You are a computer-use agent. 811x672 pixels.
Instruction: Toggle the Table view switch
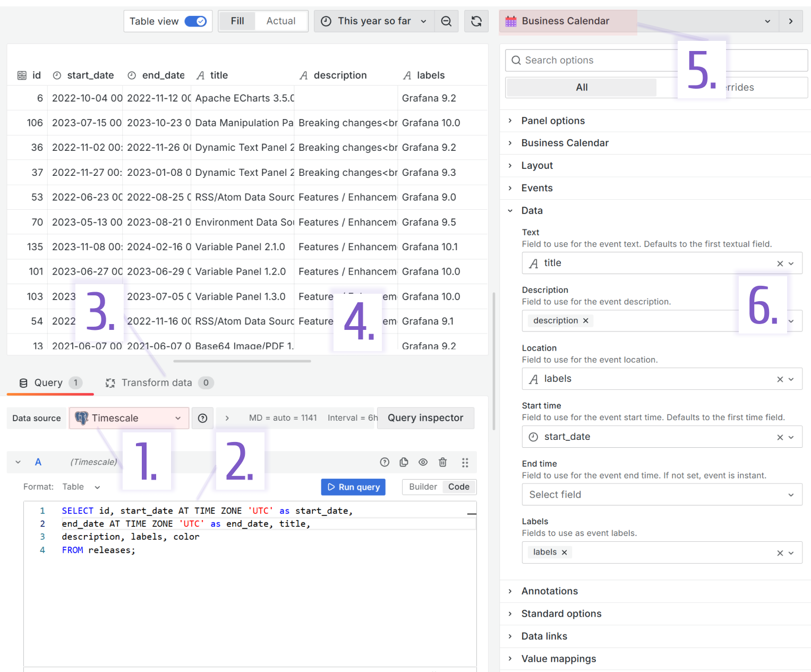point(195,21)
